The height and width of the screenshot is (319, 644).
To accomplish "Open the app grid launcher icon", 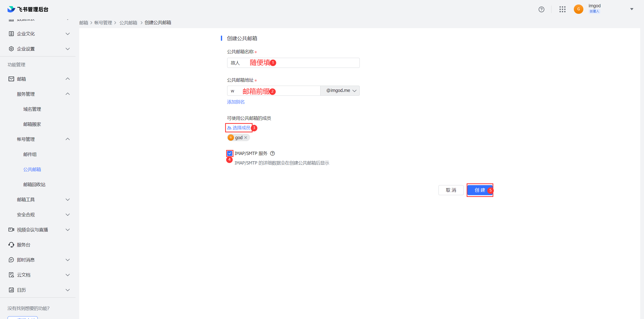I will (x=562, y=9).
